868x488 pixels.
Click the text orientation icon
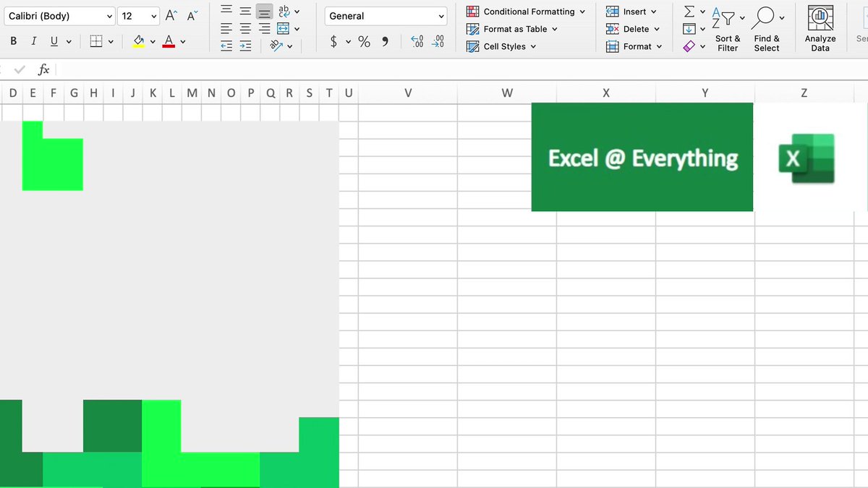(x=276, y=46)
